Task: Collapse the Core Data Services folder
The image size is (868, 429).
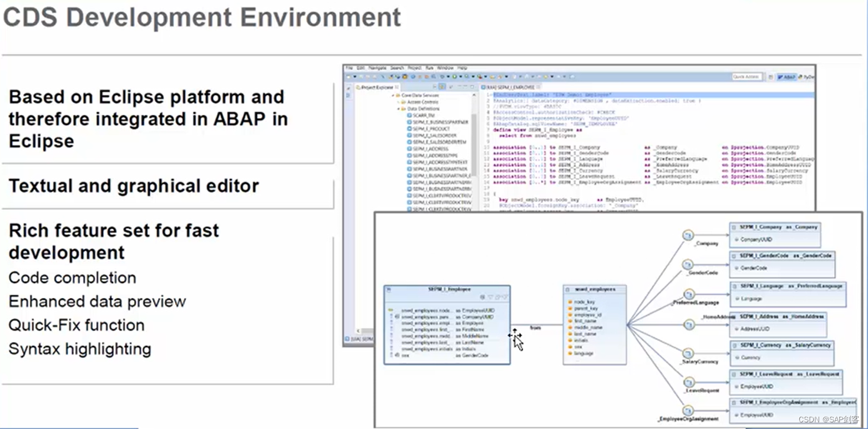Action: pos(392,95)
